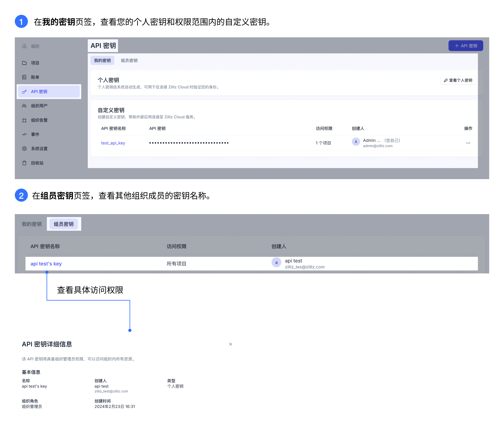Close the API 密钥详细信息 panel
Image resolution: width=504 pixels, height=430 pixels.
(230, 344)
